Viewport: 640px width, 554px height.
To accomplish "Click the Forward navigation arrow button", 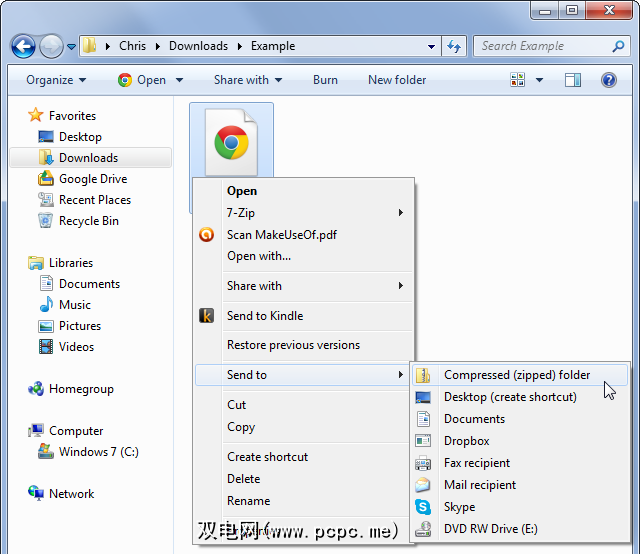I will tap(51, 46).
